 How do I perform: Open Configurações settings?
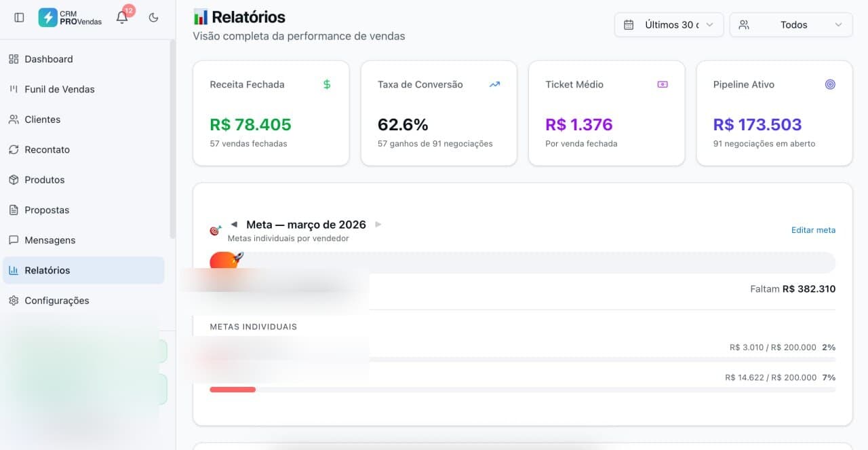56,300
